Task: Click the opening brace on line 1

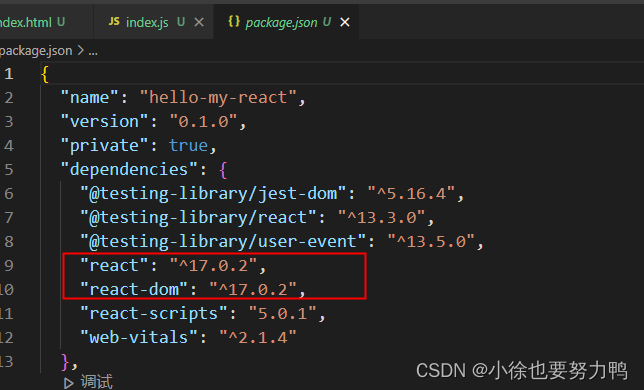Action: 45,74
